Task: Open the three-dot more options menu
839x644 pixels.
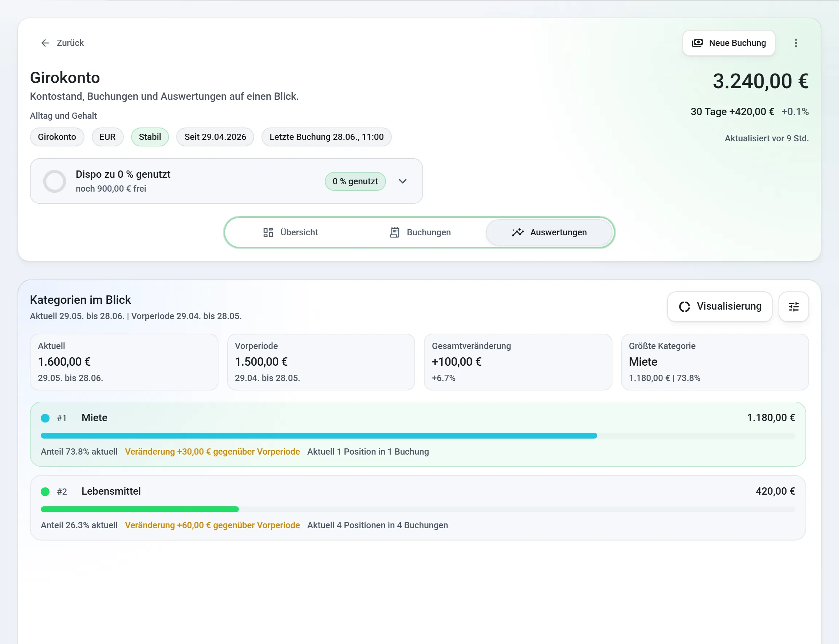Action: pyautogui.click(x=796, y=43)
